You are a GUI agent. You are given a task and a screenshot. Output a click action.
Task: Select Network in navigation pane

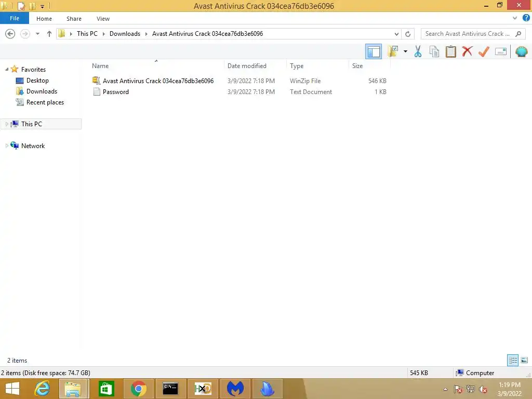coord(33,145)
